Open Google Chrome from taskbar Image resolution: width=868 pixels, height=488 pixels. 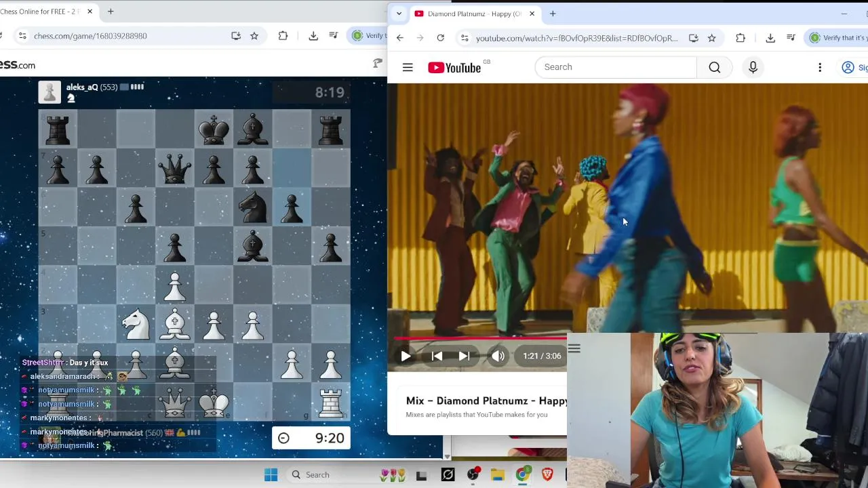click(x=522, y=475)
